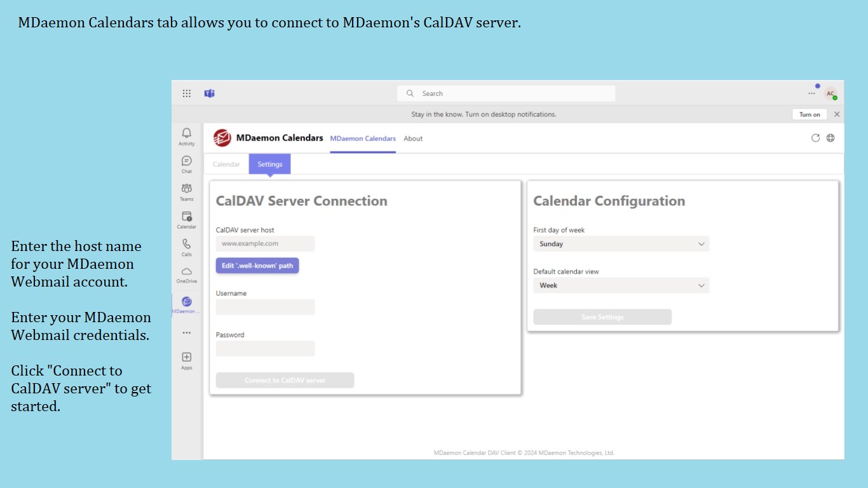Viewport: 868px width, 488px height.
Task: Click the search magnifier icon
Action: (x=410, y=93)
